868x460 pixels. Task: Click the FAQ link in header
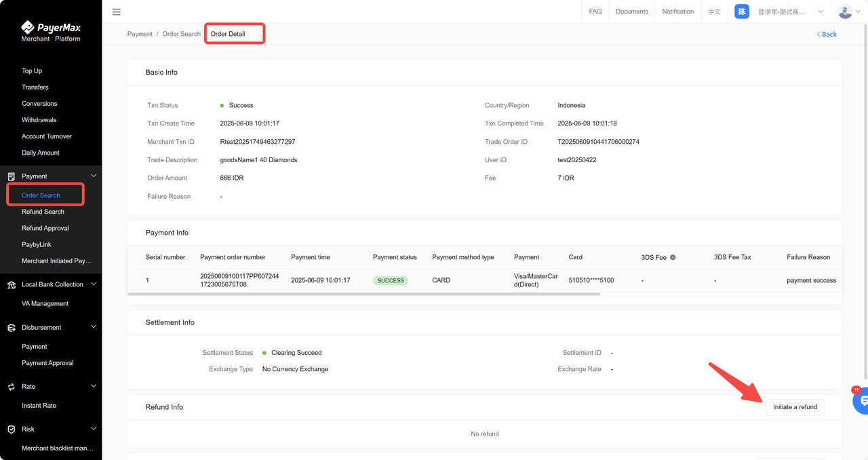(x=595, y=12)
